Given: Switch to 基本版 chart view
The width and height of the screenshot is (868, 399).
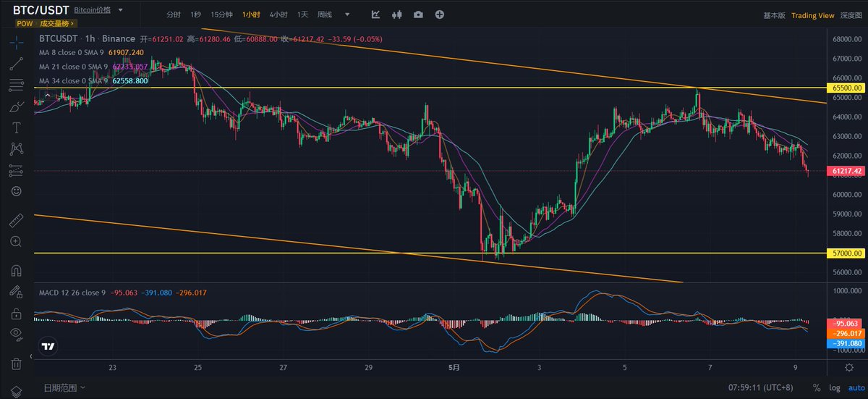Looking at the screenshot, I should pyautogui.click(x=774, y=15).
